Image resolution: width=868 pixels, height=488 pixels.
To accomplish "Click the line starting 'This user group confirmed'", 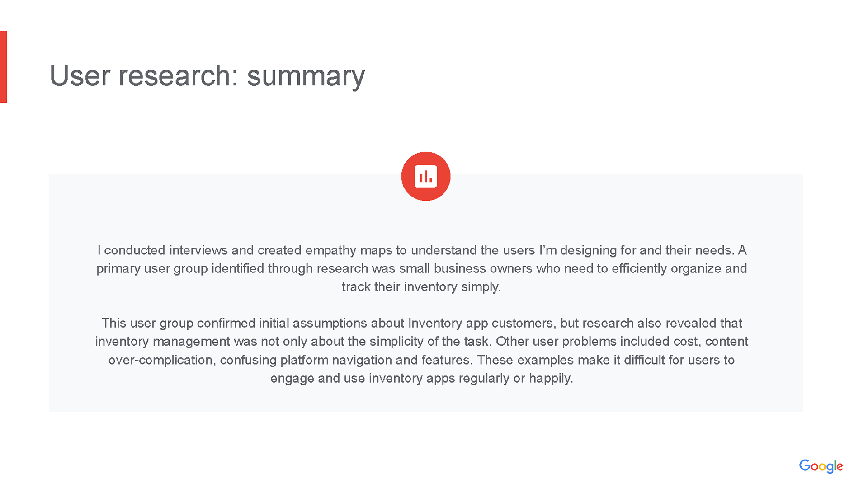I will point(422,323).
